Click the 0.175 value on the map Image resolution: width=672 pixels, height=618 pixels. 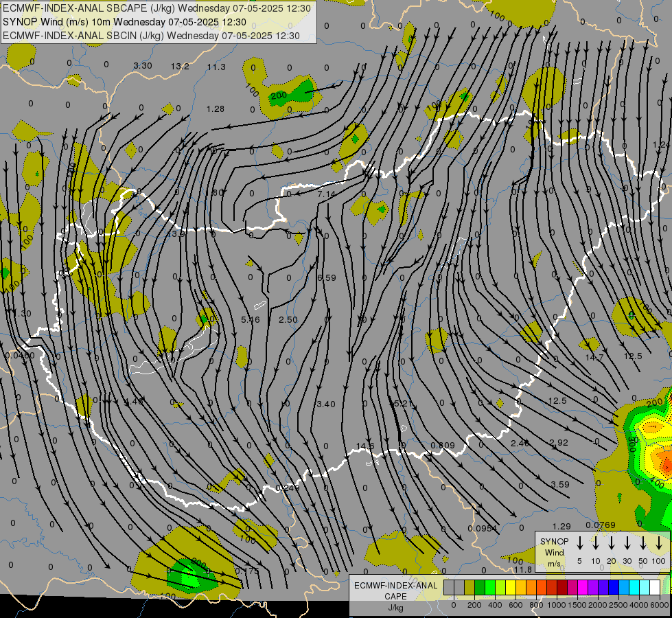coord(247,571)
